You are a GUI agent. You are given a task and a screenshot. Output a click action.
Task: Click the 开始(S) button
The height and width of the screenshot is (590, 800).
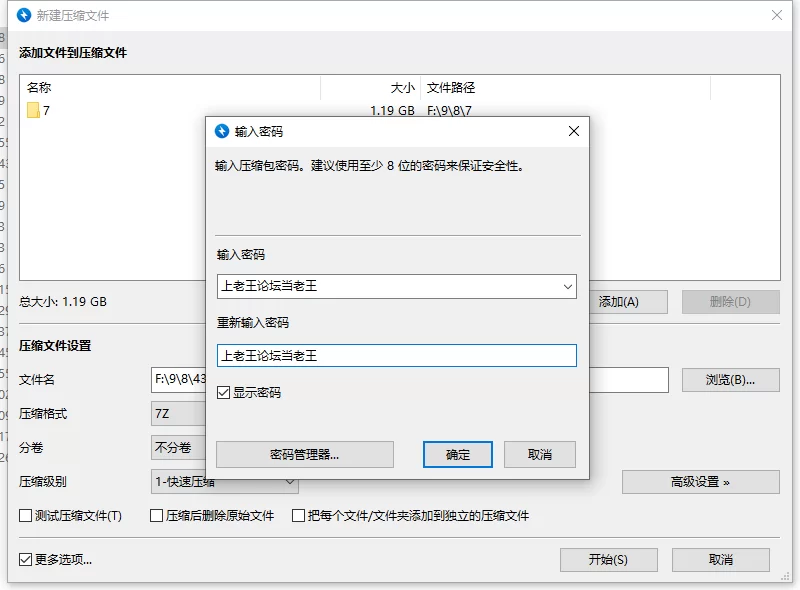click(x=609, y=560)
